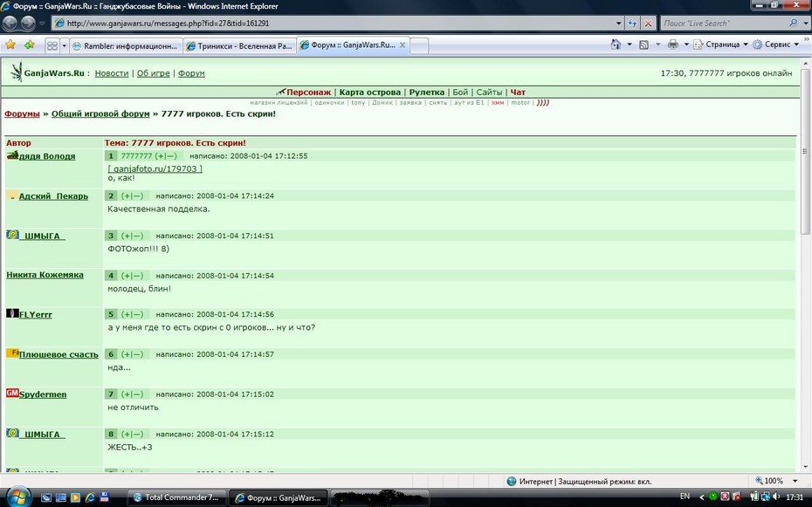Switch to the Триникси - Вселенная tab
Screen dimensions: 812x507
(239, 46)
